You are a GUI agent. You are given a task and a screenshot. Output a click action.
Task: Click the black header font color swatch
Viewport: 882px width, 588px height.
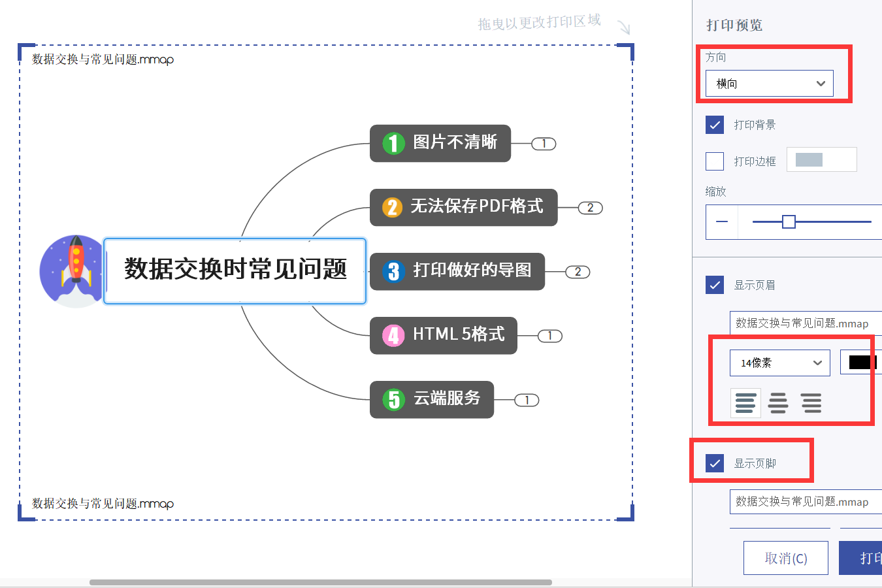coord(862,362)
